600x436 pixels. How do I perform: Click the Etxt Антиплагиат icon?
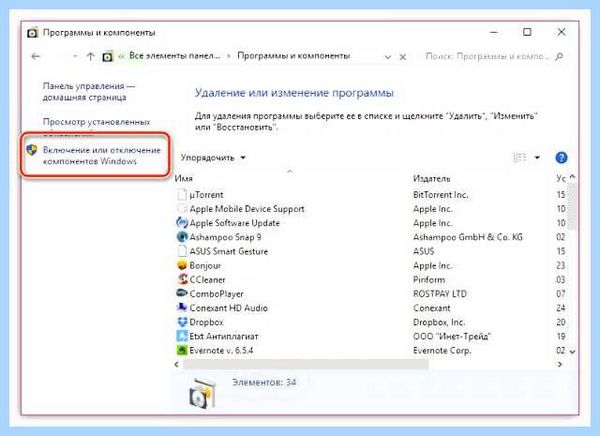(x=182, y=336)
